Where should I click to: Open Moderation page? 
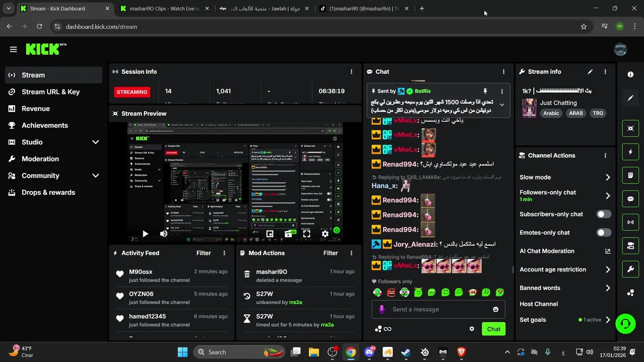[54, 159]
